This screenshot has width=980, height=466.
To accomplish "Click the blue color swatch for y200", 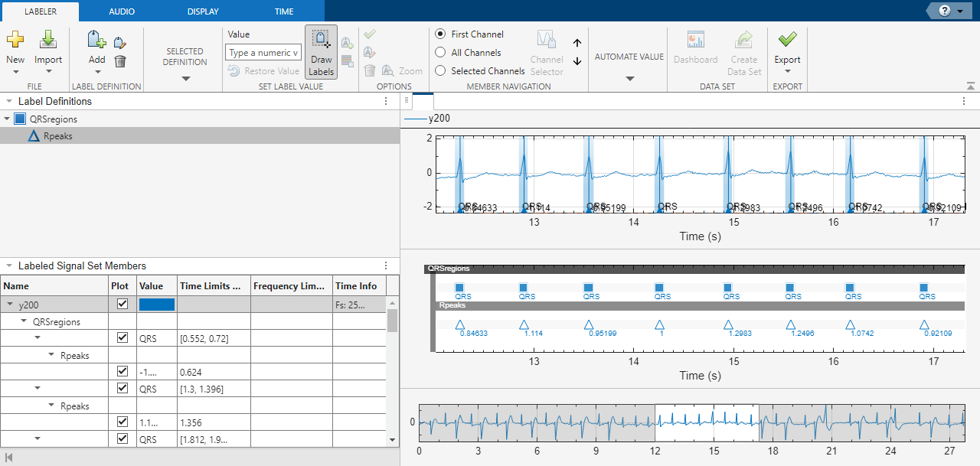I will [157, 305].
